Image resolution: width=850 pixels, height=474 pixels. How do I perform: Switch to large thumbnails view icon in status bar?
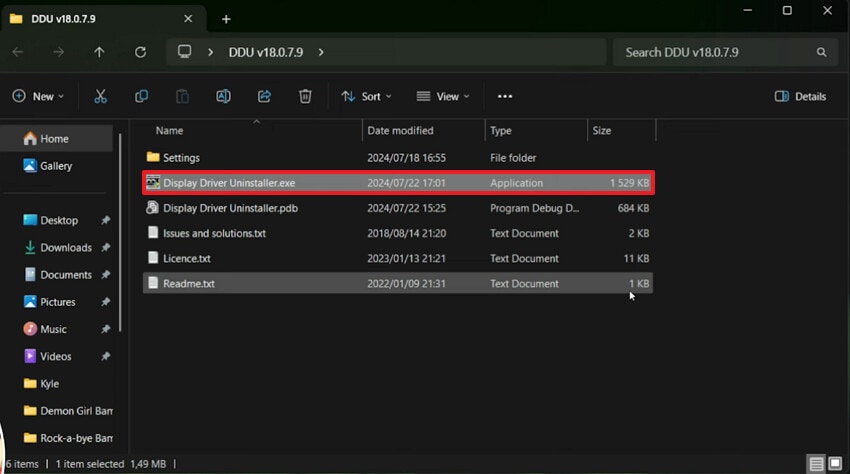coord(835,464)
